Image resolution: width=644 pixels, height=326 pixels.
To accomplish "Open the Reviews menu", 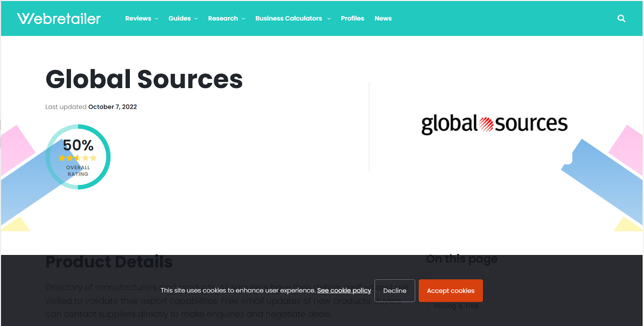I will [138, 19].
